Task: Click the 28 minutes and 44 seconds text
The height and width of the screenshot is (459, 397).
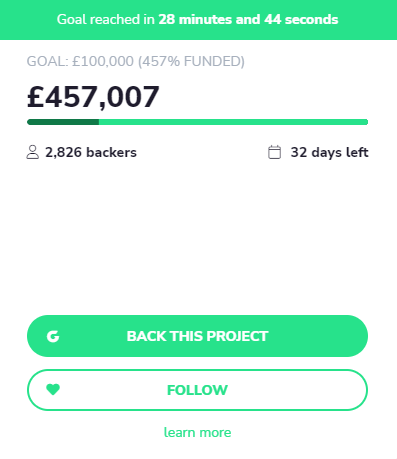Action: 248,20
